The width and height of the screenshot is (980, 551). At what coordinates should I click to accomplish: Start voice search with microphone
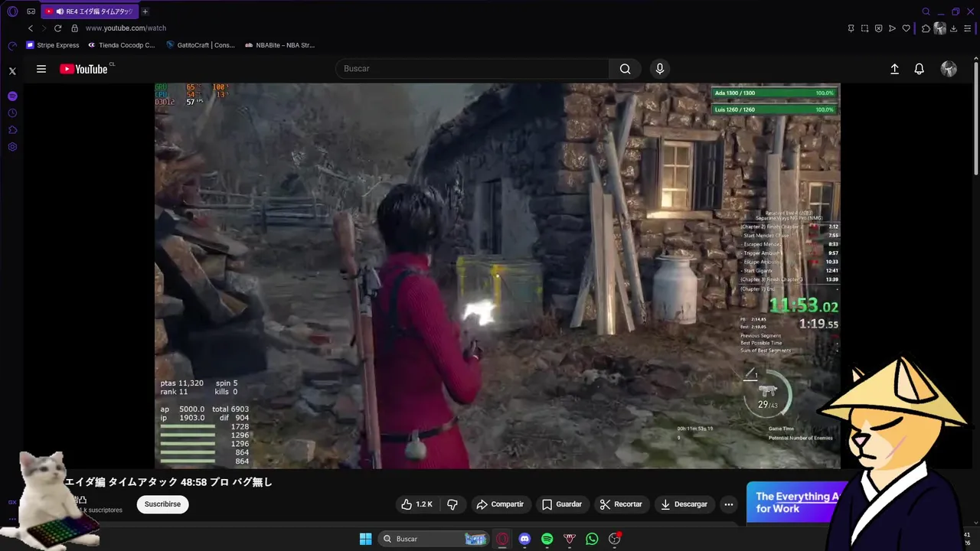pos(660,69)
